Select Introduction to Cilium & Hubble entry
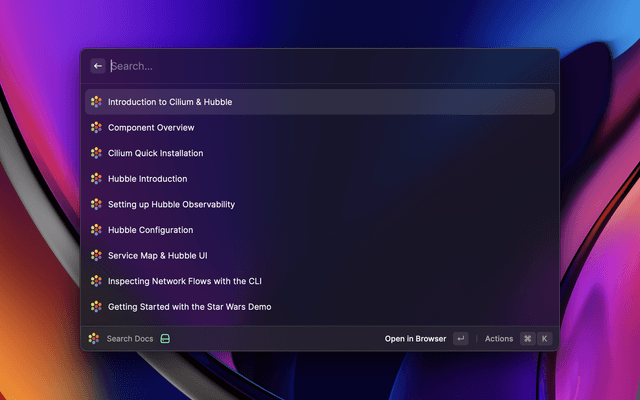Image resolution: width=640 pixels, height=400 pixels. click(x=170, y=102)
